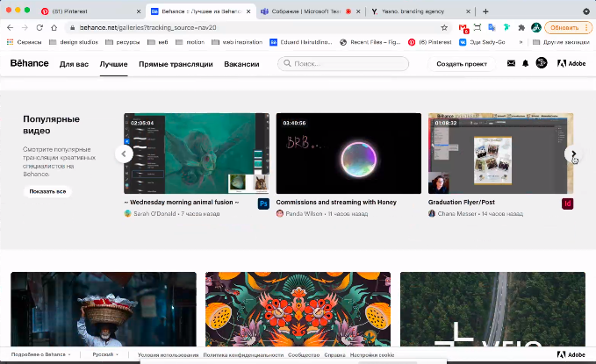This screenshot has width=596, height=364.
Task: Bookmark page with the star icon
Action: 445,27
